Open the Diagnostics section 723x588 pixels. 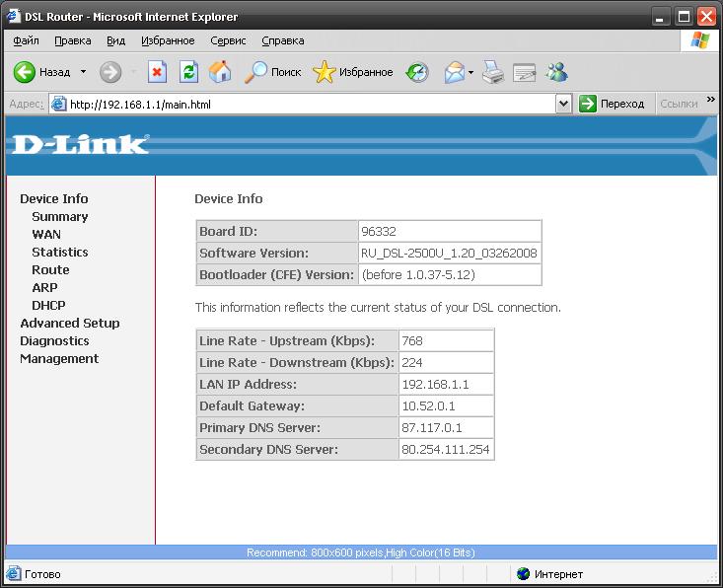point(54,340)
